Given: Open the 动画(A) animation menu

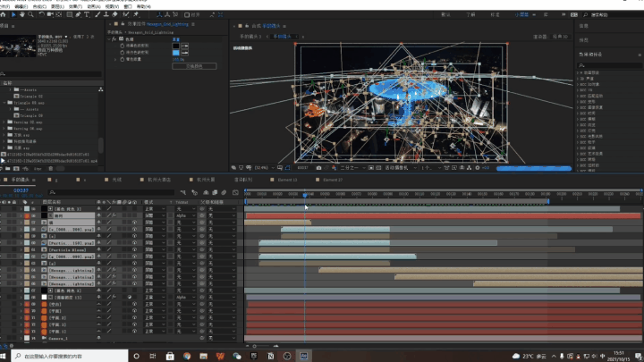Looking at the screenshot, I should pyautogui.click(x=94, y=6).
